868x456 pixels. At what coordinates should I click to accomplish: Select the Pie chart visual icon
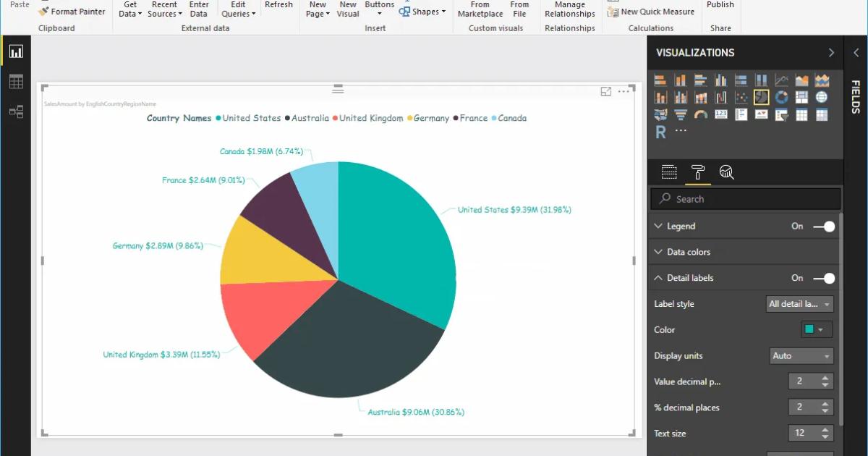click(762, 96)
